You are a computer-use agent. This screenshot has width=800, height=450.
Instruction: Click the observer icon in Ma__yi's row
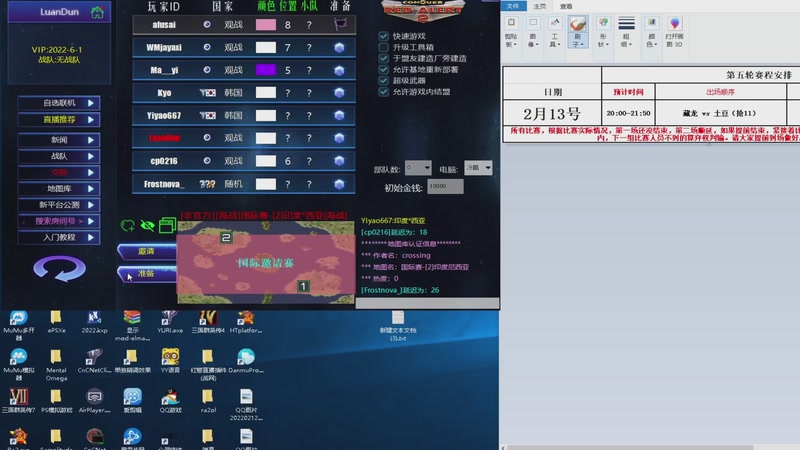point(207,70)
